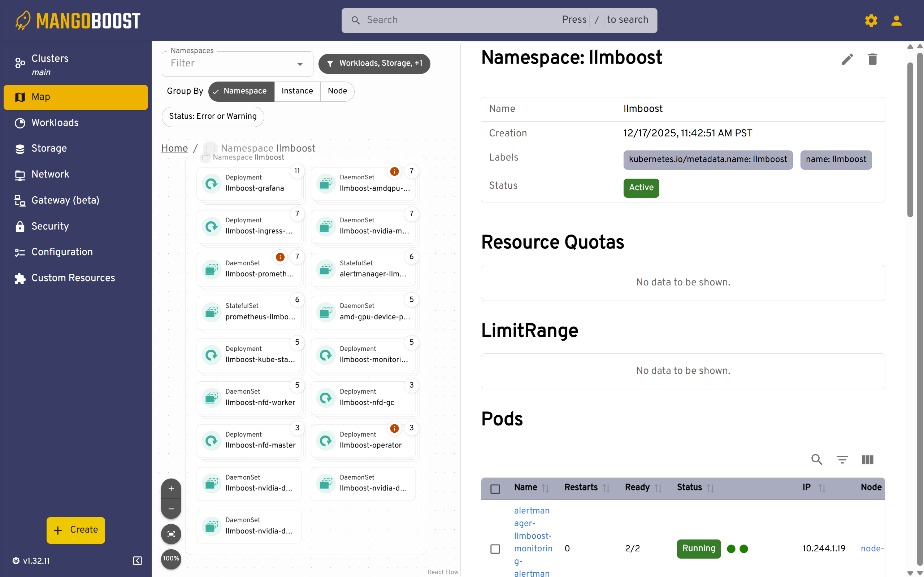Open the column visibility icon above the Pods table
Image resolution: width=924 pixels, height=577 pixels.
point(867,459)
